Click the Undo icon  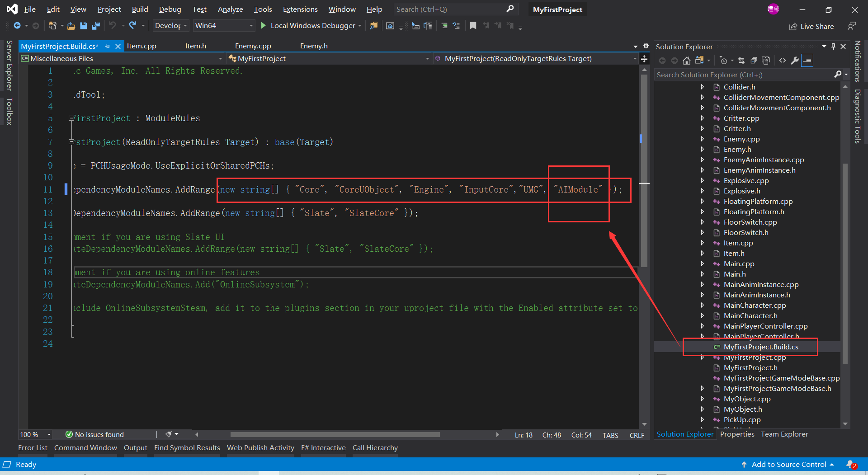(113, 26)
